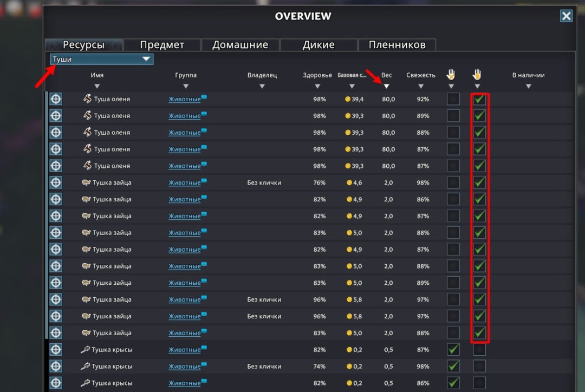Click the first hand icon column header

pos(451,75)
